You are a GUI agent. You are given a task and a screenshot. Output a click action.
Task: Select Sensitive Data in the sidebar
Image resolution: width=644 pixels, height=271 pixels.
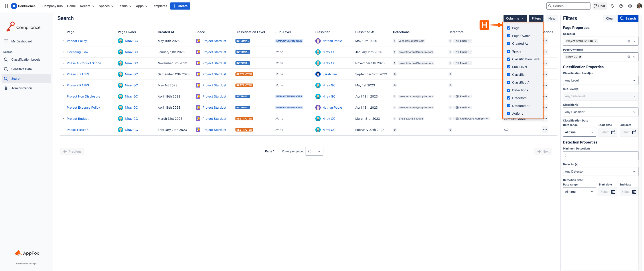click(x=22, y=69)
